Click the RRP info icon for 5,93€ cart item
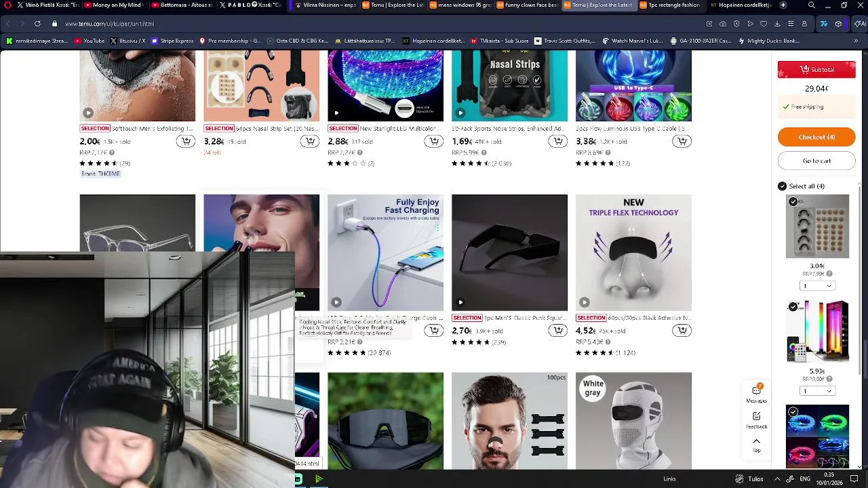Viewport: 868px width, 488px height. pos(829,379)
